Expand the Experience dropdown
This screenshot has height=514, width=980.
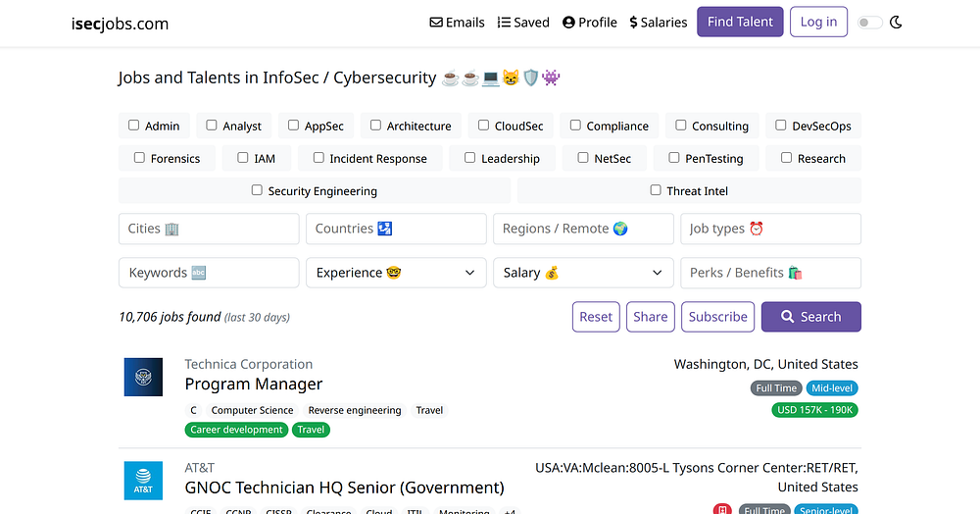tap(396, 273)
